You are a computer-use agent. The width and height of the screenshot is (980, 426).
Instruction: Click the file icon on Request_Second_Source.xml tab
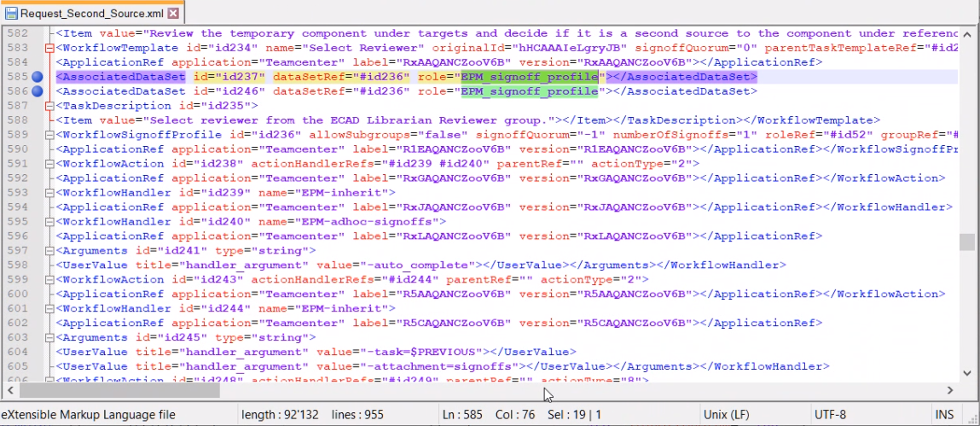11,15
